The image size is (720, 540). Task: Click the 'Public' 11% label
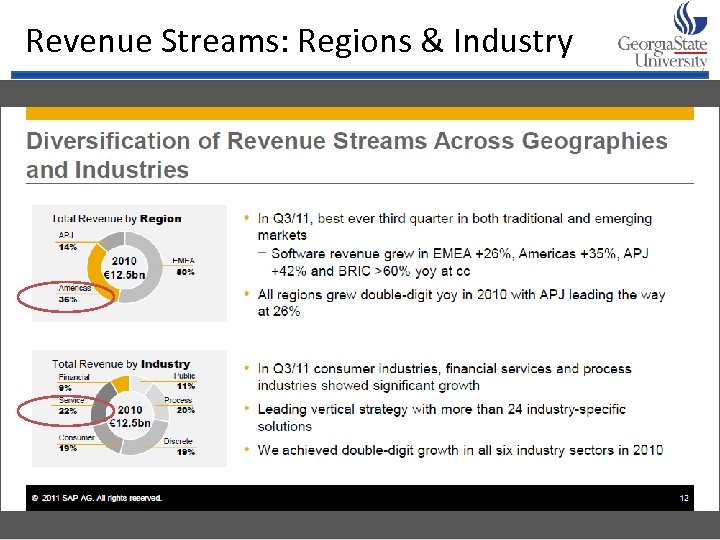185,381
